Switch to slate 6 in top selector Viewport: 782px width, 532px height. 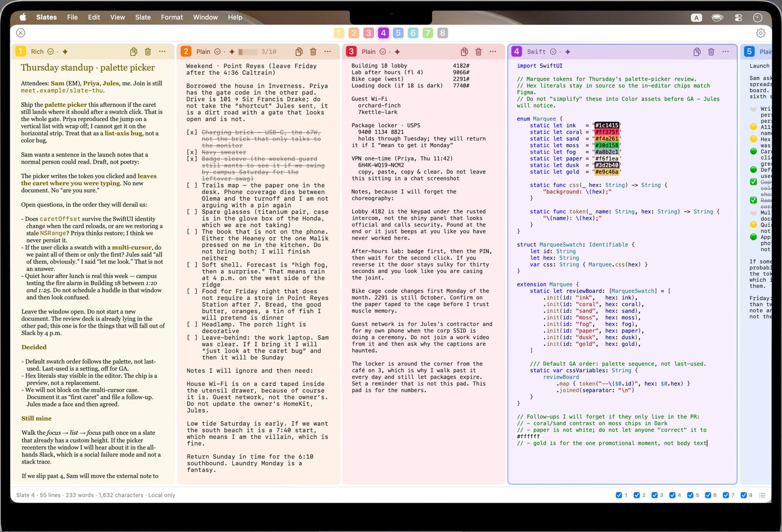pyautogui.click(x=413, y=33)
